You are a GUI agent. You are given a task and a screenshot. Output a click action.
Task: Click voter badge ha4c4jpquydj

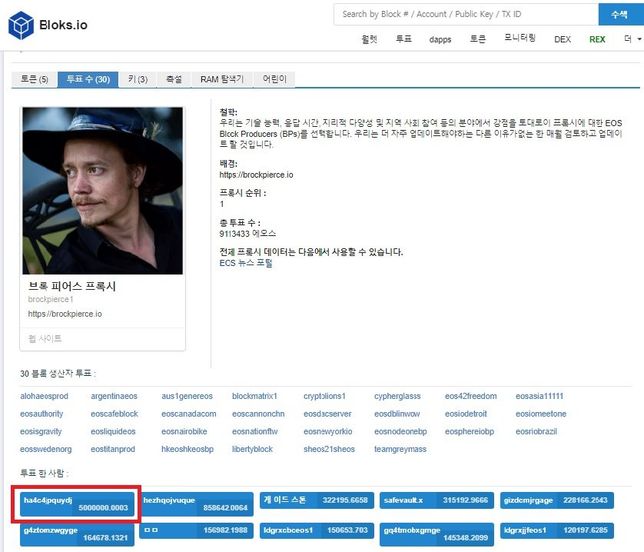(77, 504)
